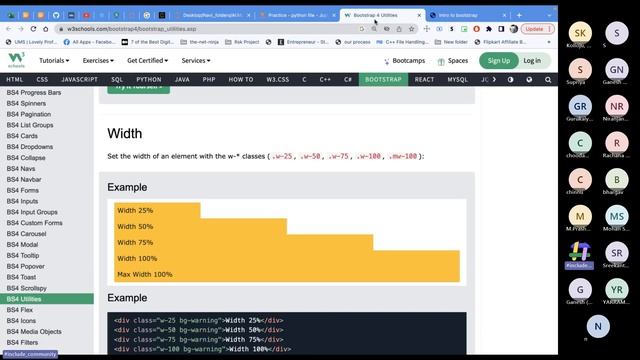Screen dimensions: 640x360
Task: Click the Width 25% yellow bar
Action: pos(157,211)
